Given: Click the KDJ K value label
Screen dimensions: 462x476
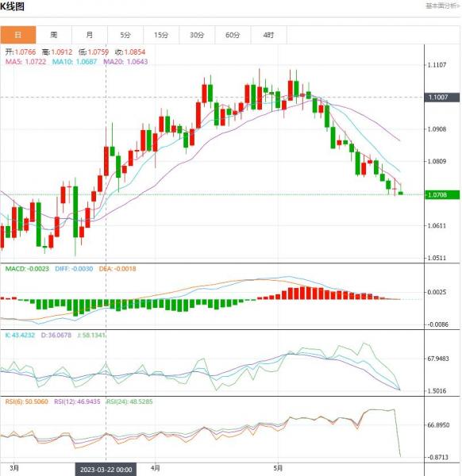Looking at the screenshot, I should (x=20, y=335).
